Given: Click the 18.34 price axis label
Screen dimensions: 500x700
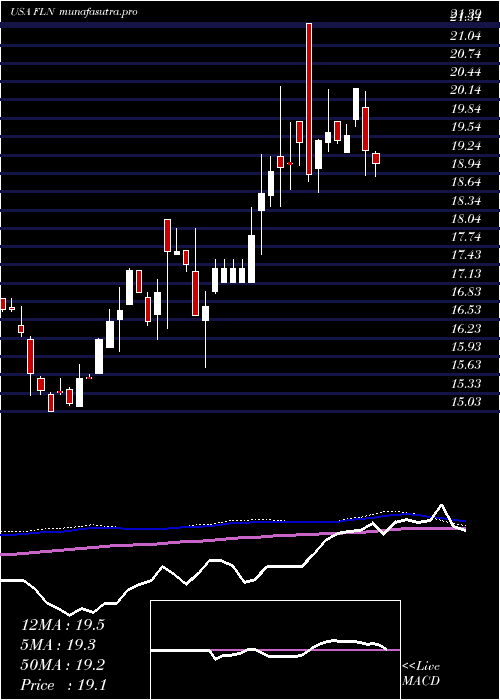Looking at the screenshot, I should (x=466, y=200).
